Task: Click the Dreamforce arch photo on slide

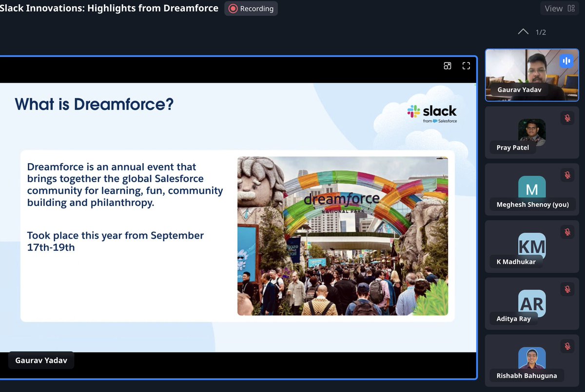Action: coord(342,236)
